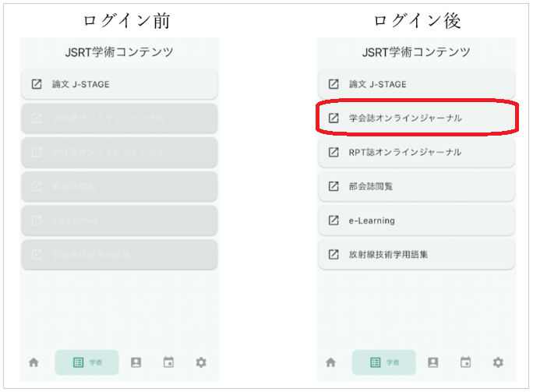Switch to the 学術 tab on the ログイン前 screen
533x392 pixels.
pyautogui.click(x=86, y=362)
